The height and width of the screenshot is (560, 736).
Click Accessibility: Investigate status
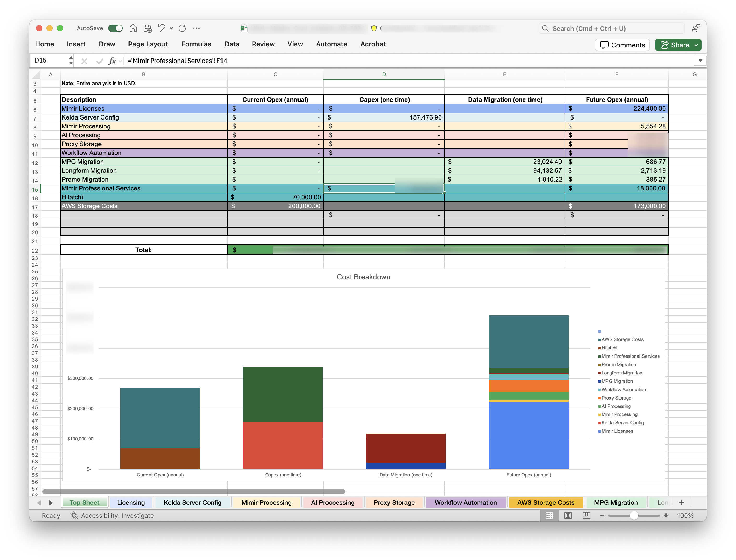pyautogui.click(x=112, y=515)
